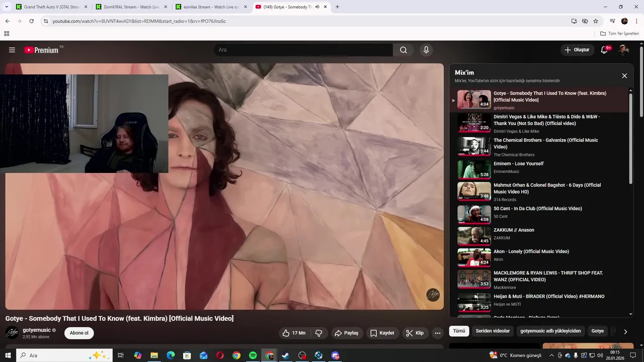This screenshot has width=644, height=362.
Task: Open the Windows Start menu
Action: click(8, 355)
